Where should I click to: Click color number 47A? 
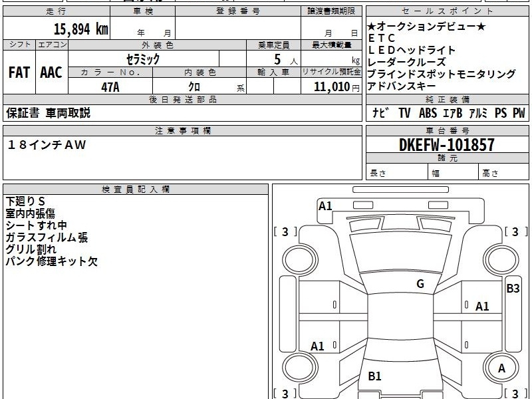[x=110, y=87]
